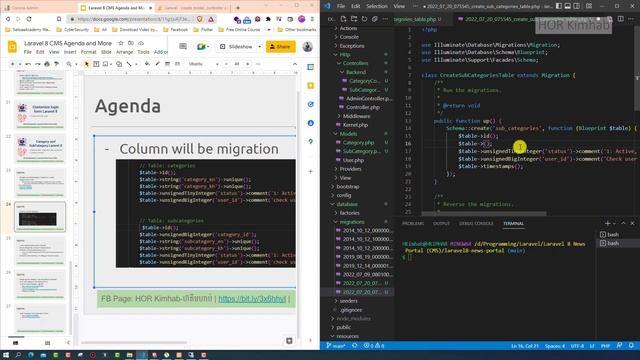Toggle the primary sidebar layout icon
This screenshot has height=360, width=640.
pos(559,6)
